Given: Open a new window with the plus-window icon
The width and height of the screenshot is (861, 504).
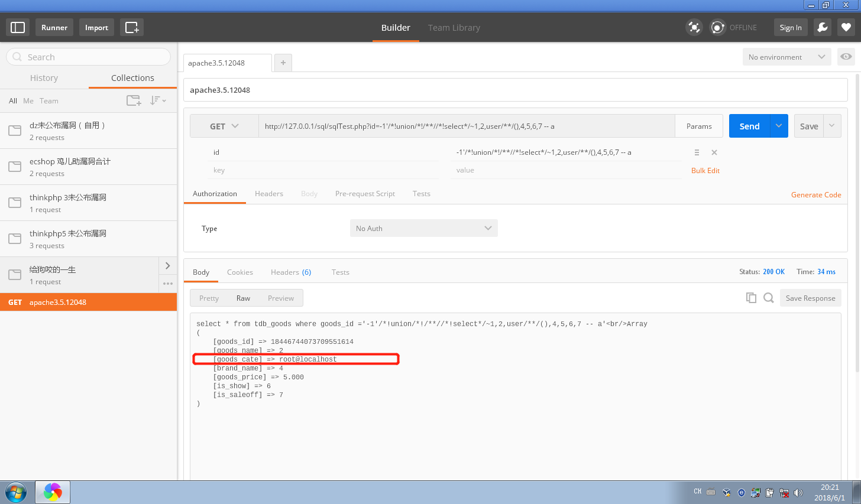Looking at the screenshot, I should pos(132,27).
